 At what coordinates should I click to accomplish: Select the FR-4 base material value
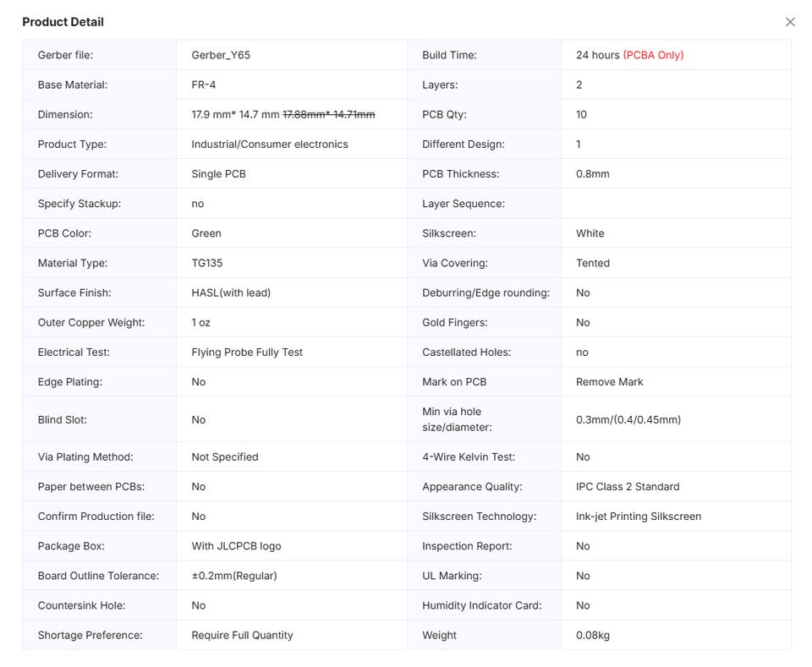click(x=204, y=85)
